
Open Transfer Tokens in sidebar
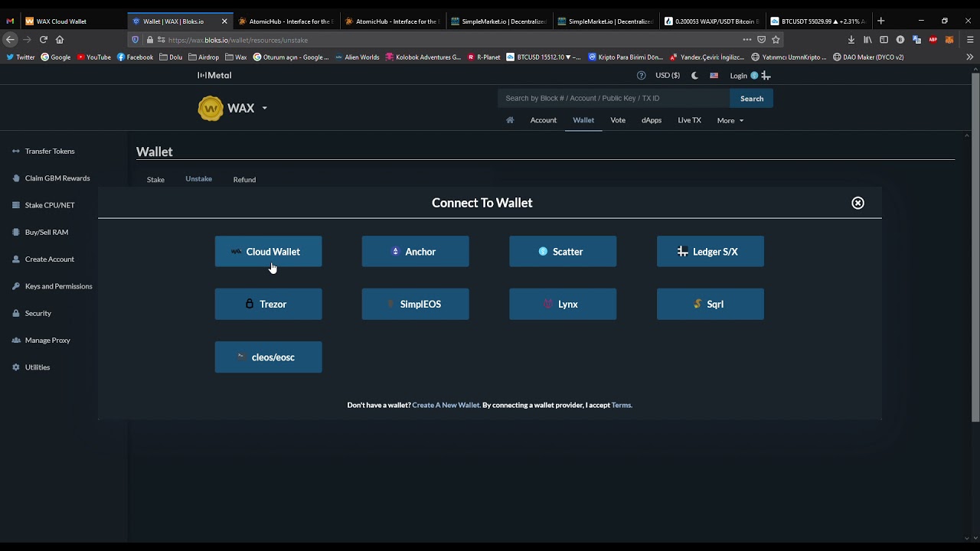[44, 151]
